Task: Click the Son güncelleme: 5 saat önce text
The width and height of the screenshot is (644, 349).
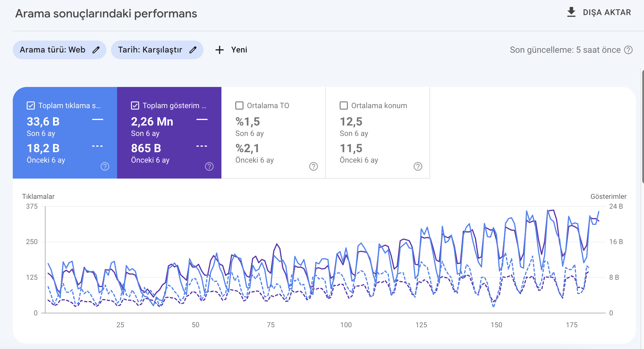Action: pos(565,50)
